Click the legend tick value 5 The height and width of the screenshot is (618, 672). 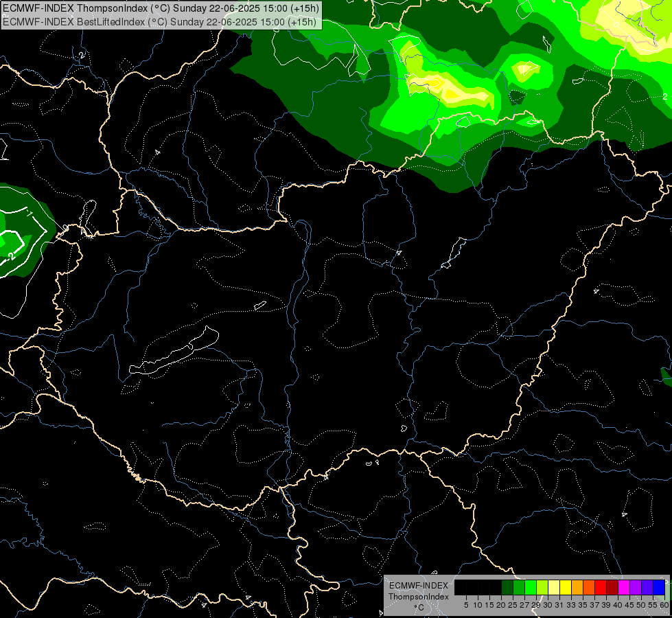coord(466,605)
